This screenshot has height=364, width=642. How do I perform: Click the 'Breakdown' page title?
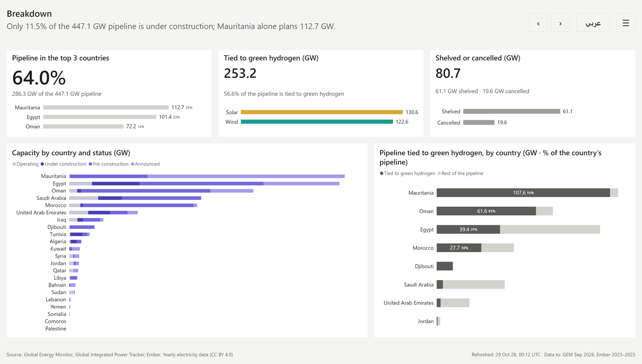pos(29,14)
